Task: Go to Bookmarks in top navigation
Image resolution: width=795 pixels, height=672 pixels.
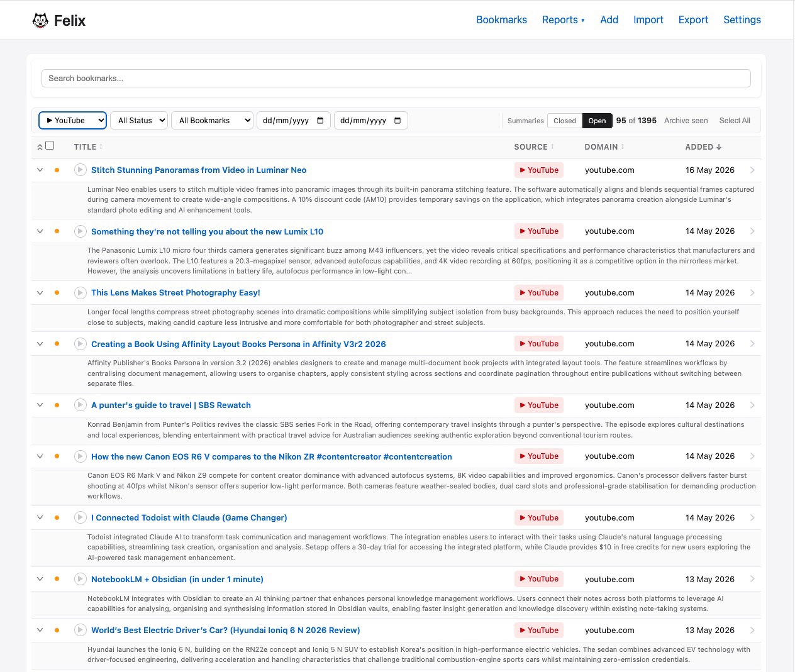Action: coord(501,19)
